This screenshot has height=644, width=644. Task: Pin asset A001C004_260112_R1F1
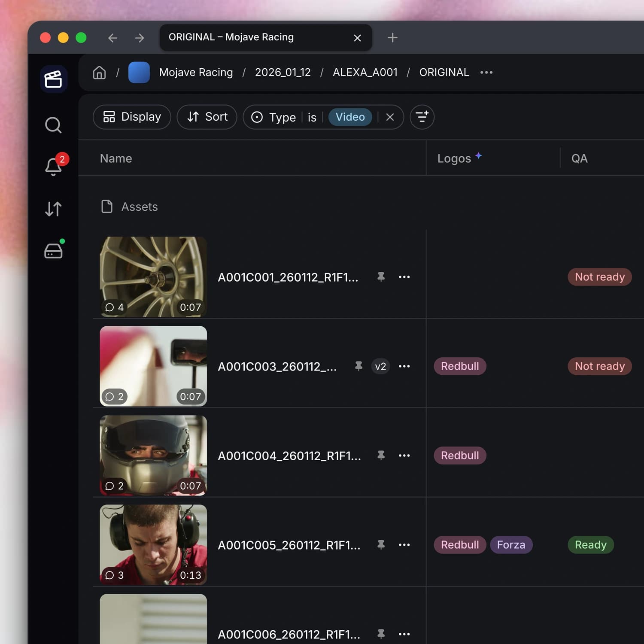[381, 456]
